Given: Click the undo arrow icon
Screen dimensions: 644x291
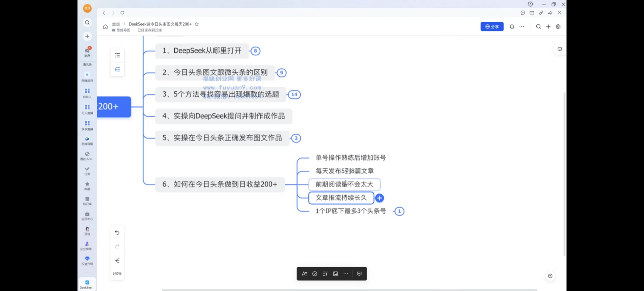Looking at the screenshot, I should click(117, 232).
